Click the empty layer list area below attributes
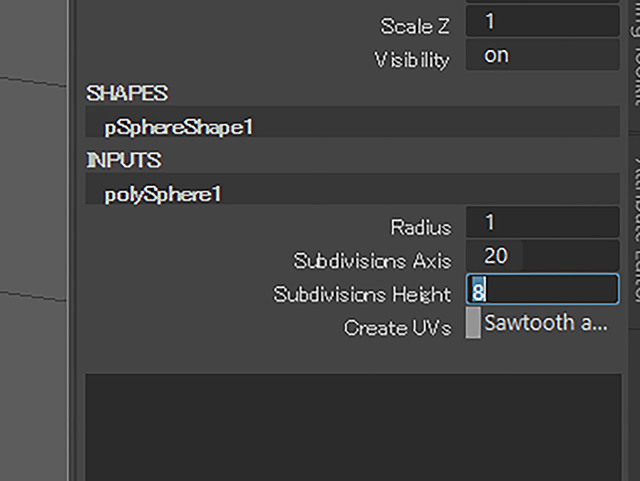 (x=353, y=427)
